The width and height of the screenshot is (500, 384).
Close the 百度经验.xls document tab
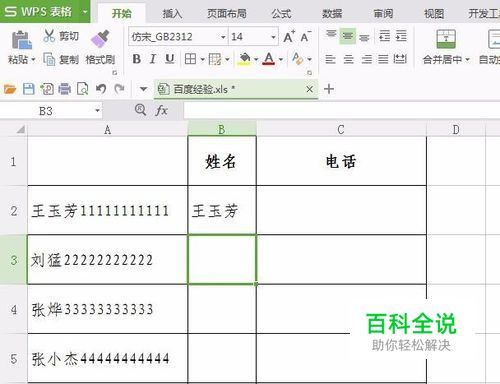click(309, 89)
